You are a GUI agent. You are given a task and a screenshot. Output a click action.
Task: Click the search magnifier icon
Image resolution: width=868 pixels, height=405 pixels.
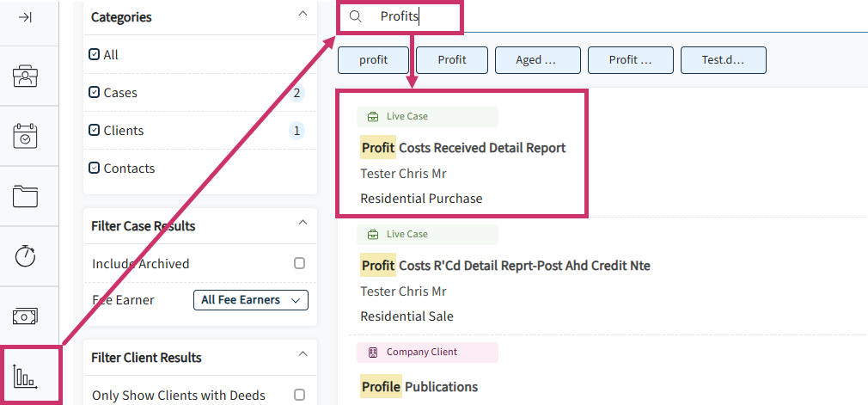pos(356,16)
